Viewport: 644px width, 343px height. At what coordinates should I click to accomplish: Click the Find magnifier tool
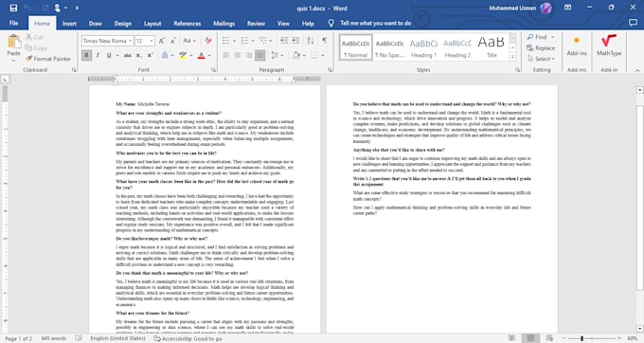click(537, 37)
